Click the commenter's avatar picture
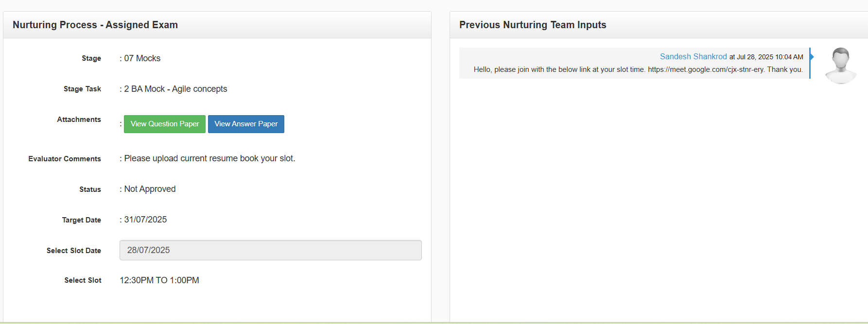Image resolution: width=868 pixels, height=324 pixels. (x=841, y=66)
